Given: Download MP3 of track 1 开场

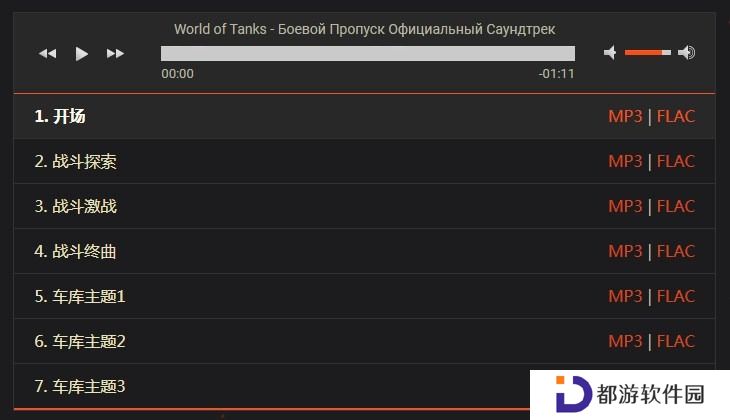Looking at the screenshot, I should [625, 116].
